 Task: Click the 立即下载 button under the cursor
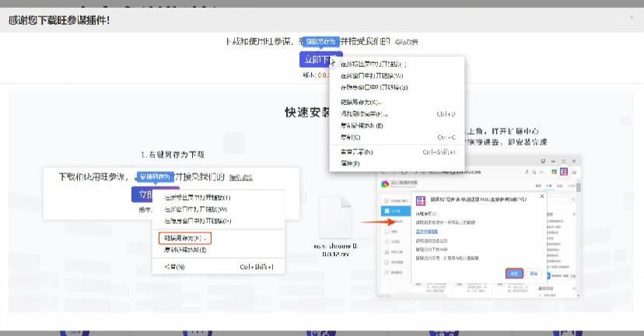pyautogui.click(x=320, y=60)
